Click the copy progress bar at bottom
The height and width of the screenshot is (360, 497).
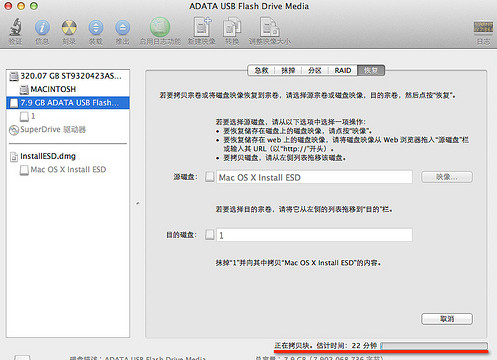click(x=434, y=346)
